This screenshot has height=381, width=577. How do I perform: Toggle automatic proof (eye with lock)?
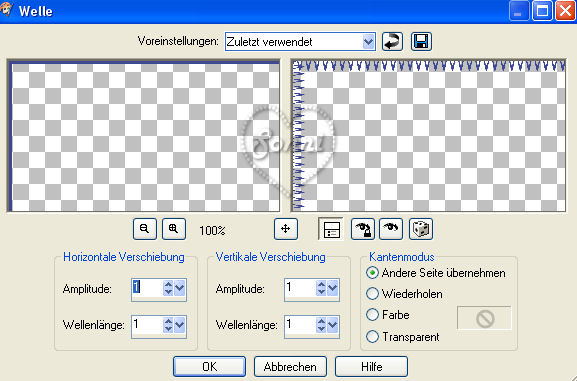pyautogui.click(x=362, y=229)
